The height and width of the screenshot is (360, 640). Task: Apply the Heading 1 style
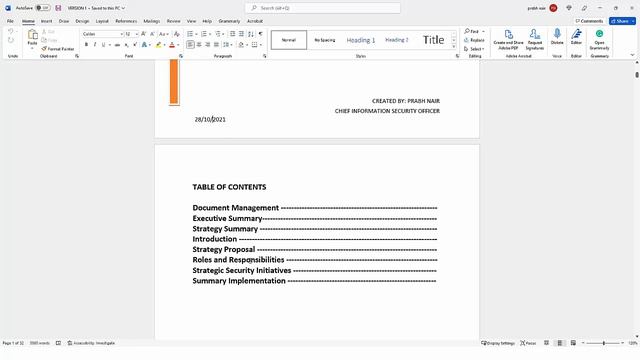click(361, 40)
